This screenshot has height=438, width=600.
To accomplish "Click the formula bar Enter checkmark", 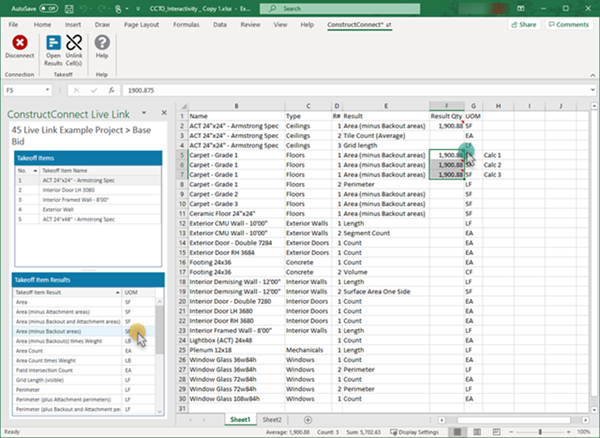I will click(94, 90).
